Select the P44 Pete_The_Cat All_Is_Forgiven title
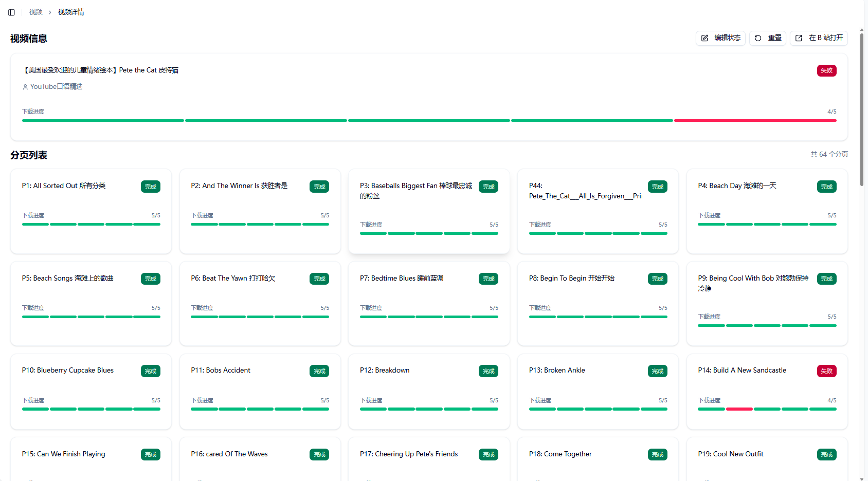 click(x=586, y=191)
